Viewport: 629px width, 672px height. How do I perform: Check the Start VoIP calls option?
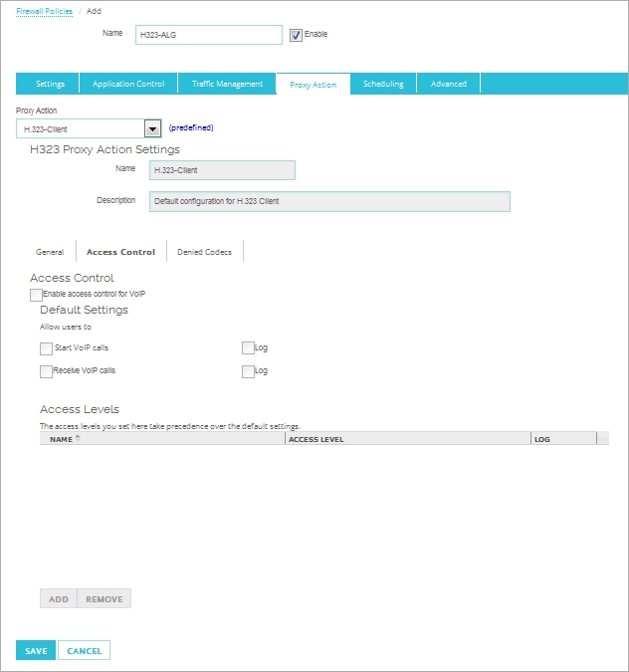tap(46, 348)
